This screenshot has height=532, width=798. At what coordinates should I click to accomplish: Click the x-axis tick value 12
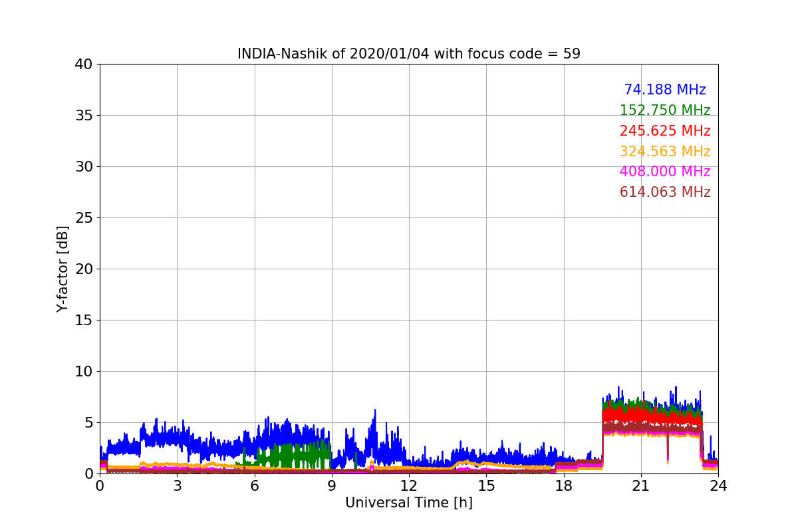(409, 486)
